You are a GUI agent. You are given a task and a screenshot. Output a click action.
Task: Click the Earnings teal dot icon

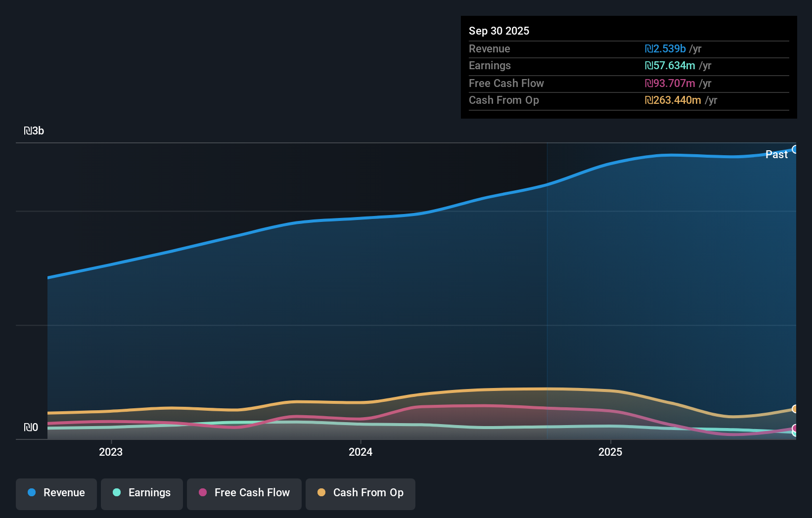click(116, 492)
